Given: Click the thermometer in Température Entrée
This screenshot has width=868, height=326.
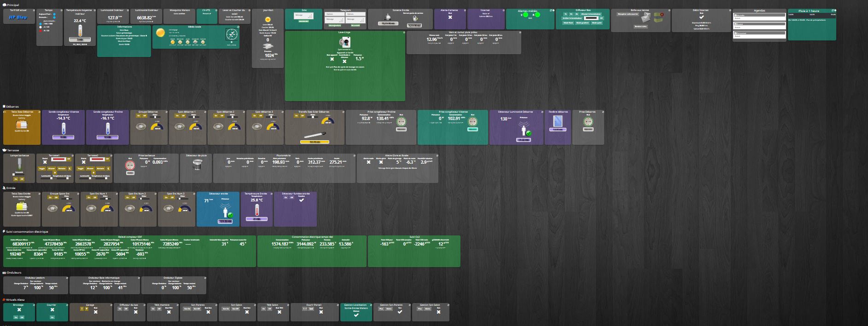Looking at the screenshot, I should click(x=256, y=210).
